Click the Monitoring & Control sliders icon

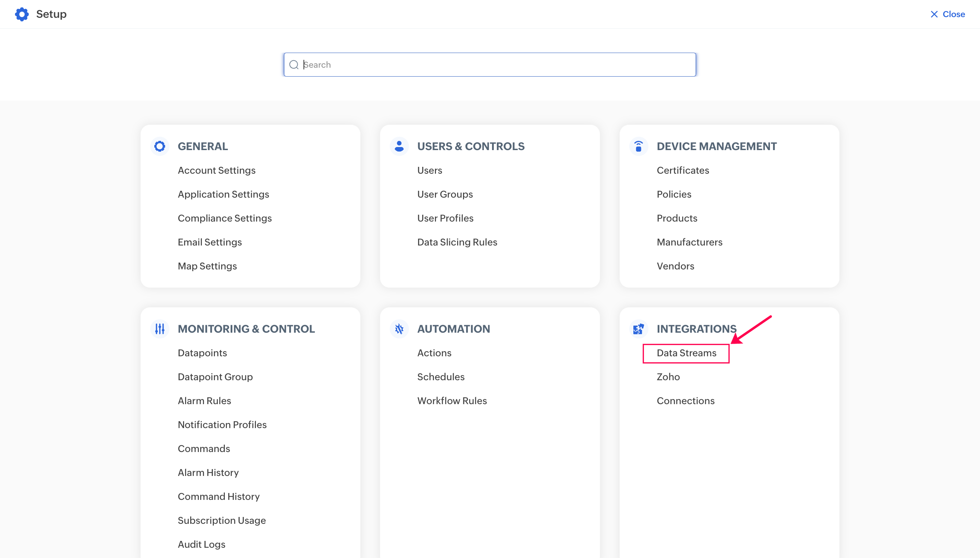(159, 329)
